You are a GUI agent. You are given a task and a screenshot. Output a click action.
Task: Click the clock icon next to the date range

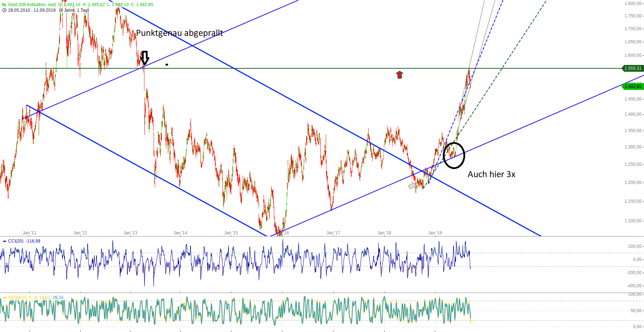click(4, 11)
